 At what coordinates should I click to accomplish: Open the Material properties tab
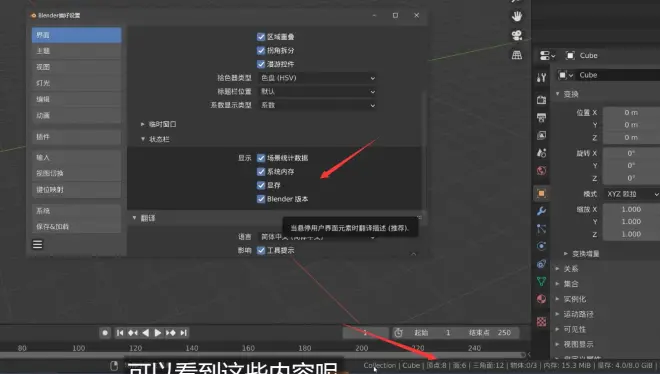(541, 299)
